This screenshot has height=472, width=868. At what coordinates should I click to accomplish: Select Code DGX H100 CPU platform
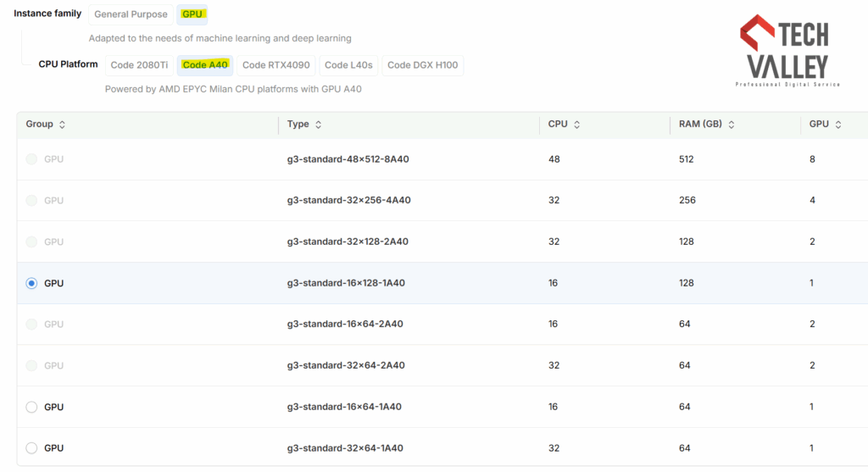click(x=422, y=65)
